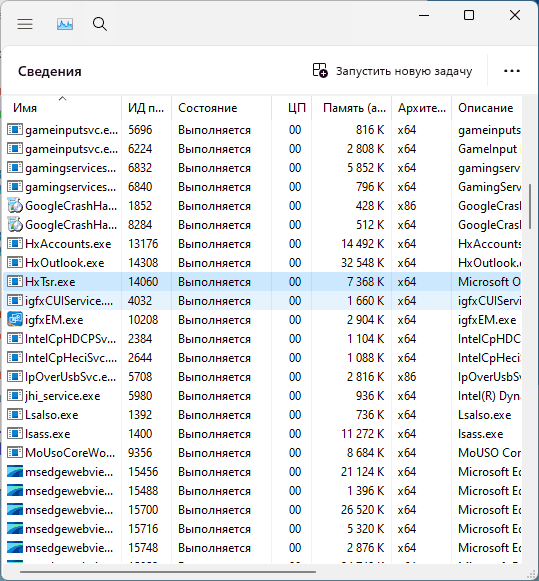Click the MoUsoCoreWo... process icon
539x581 pixels.
click(x=15, y=452)
